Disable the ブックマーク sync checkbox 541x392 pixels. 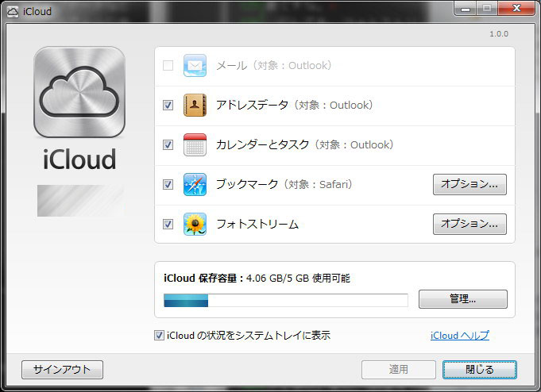pos(168,185)
